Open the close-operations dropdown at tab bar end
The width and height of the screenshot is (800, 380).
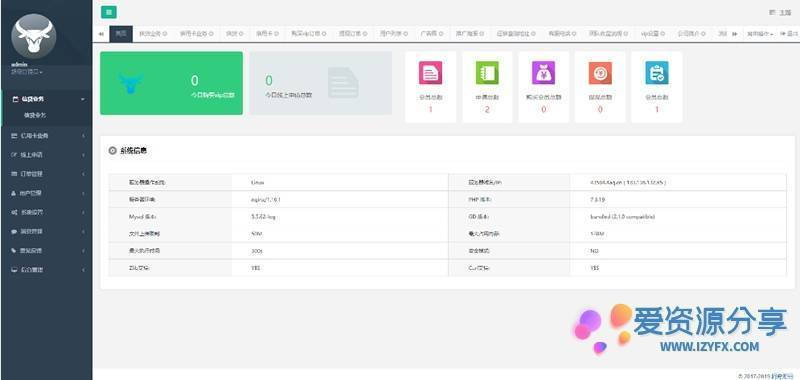coord(760,34)
